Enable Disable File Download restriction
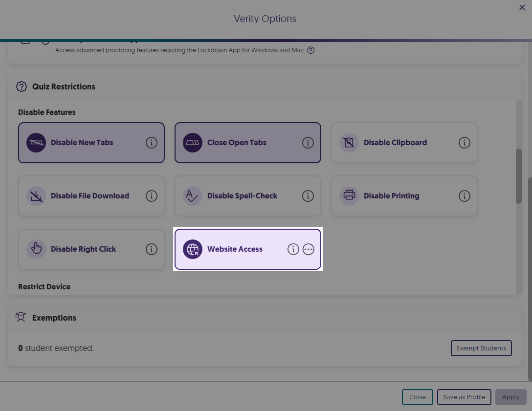 [89, 196]
